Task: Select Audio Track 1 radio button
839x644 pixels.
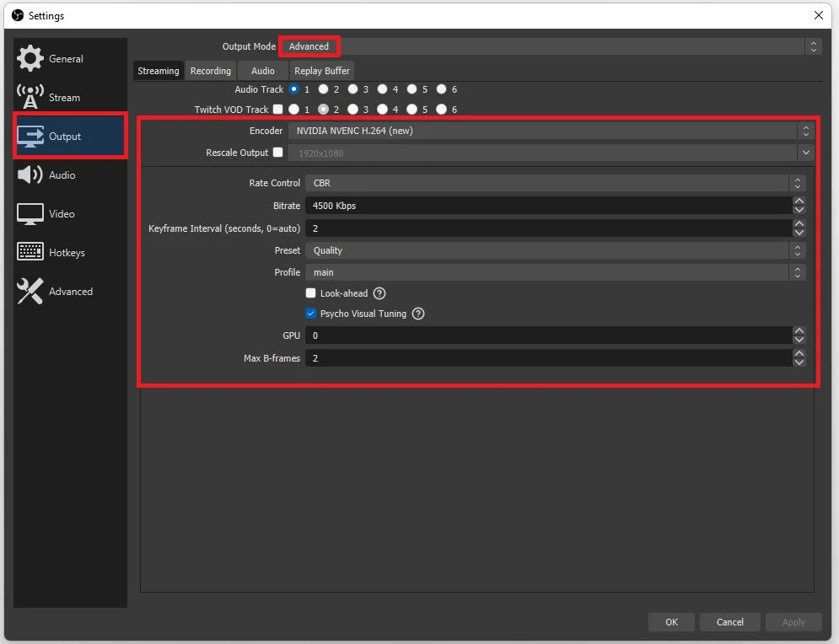Action: 293,89
